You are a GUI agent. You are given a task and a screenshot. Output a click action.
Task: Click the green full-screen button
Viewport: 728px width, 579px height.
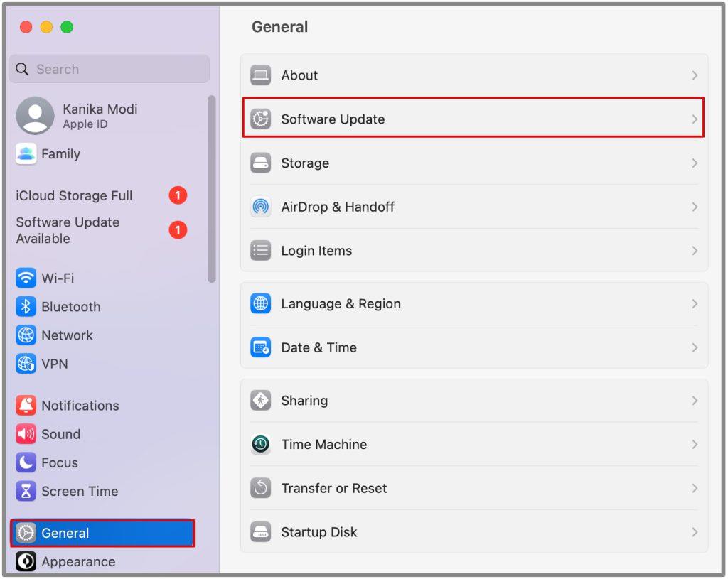(67, 27)
